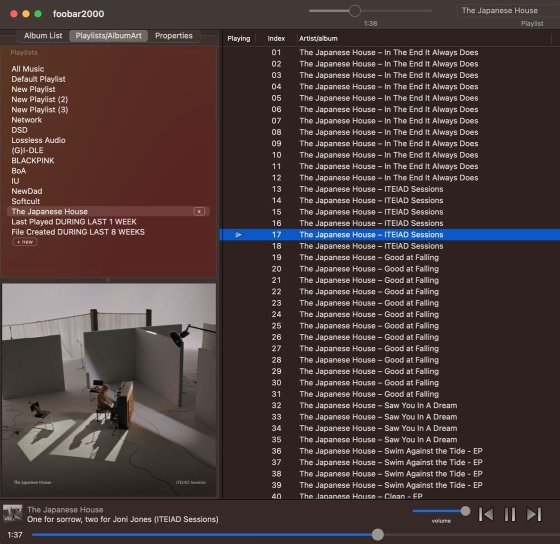Open the BLACKPINK playlist

coord(32,160)
